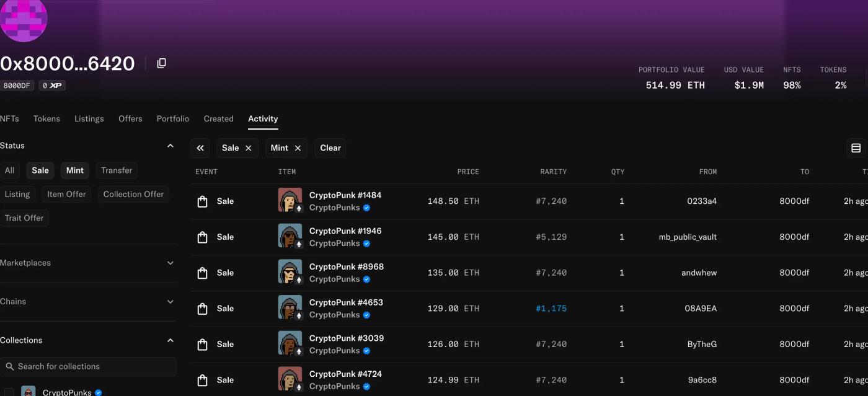The image size is (868, 396).
Task: Switch to the Listings tab
Action: pos(89,119)
